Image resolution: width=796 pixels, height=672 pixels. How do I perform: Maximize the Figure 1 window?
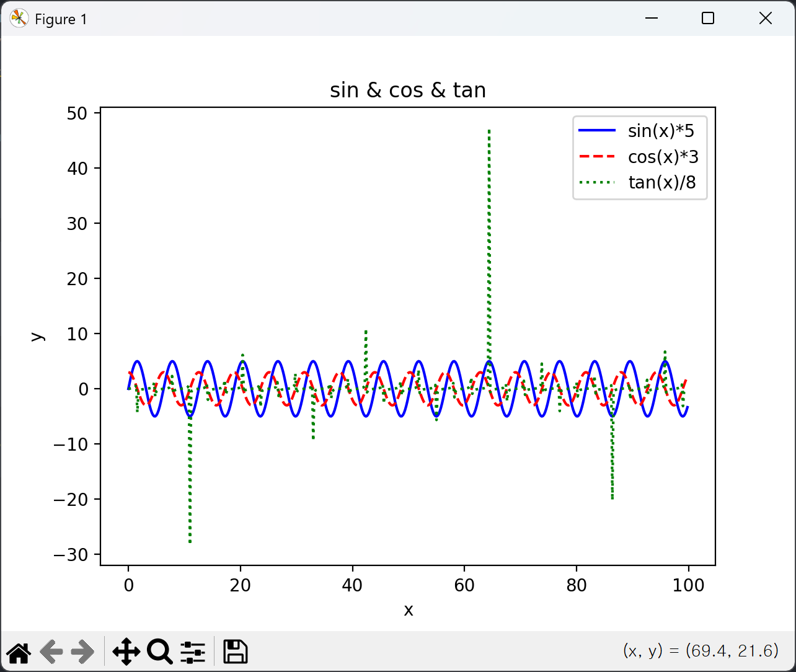tap(708, 19)
